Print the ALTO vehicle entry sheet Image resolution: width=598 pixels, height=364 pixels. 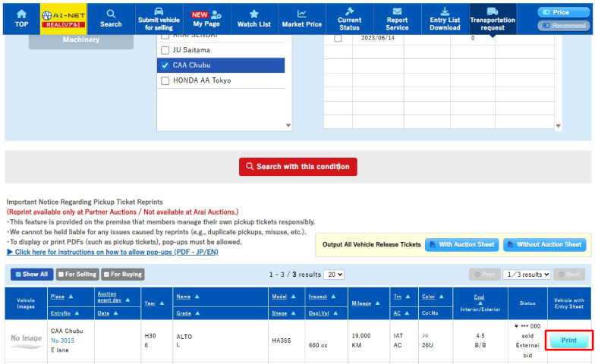point(568,340)
